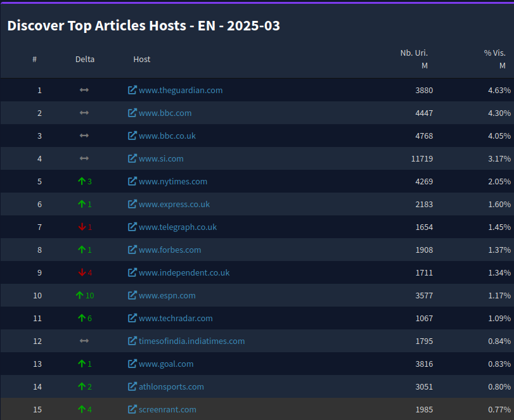Screen dimensions: 514x420
Task: Select rank number 15 cell
Action: [x=37, y=409]
